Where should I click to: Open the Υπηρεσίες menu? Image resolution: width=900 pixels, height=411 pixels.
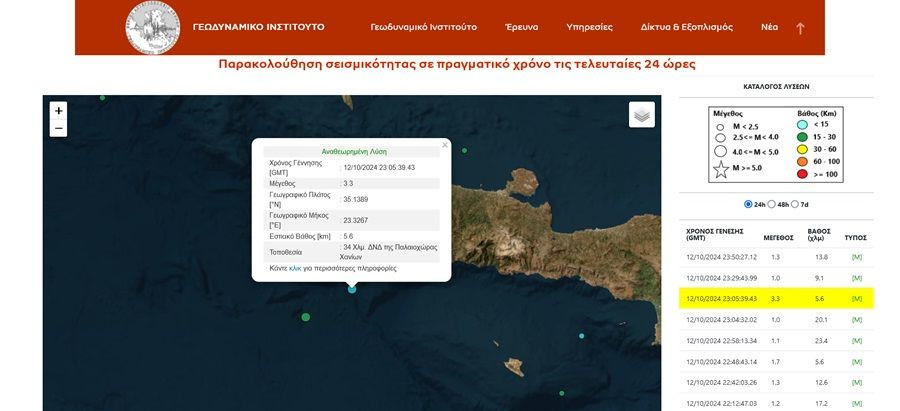589,27
